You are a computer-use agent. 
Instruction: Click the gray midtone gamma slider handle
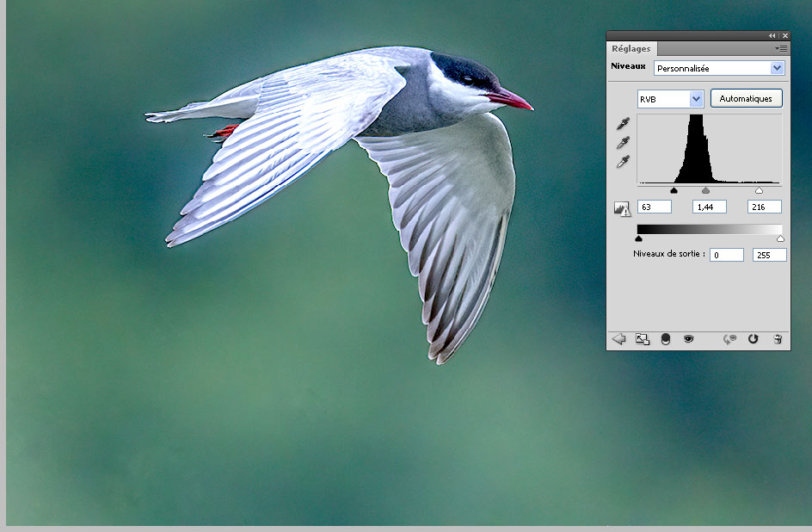click(x=705, y=190)
